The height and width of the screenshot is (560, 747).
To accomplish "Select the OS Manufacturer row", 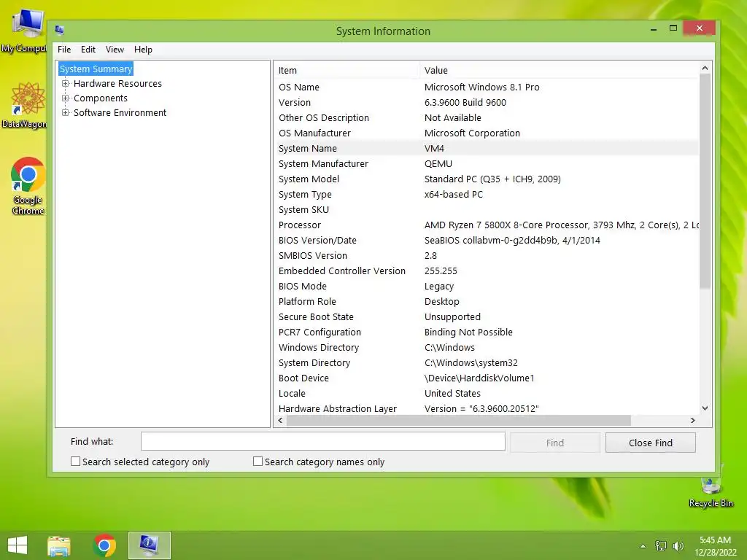I will (x=487, y=133).
